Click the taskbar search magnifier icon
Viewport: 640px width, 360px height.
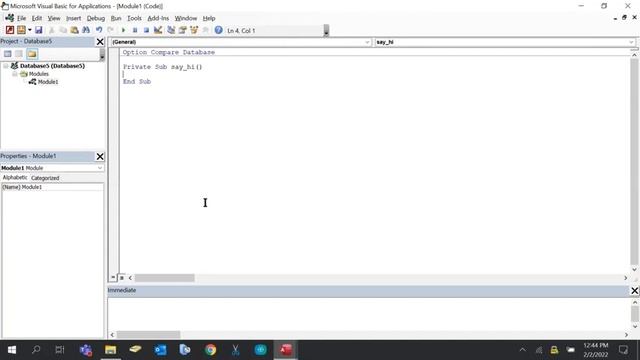[x=36, y=350]
